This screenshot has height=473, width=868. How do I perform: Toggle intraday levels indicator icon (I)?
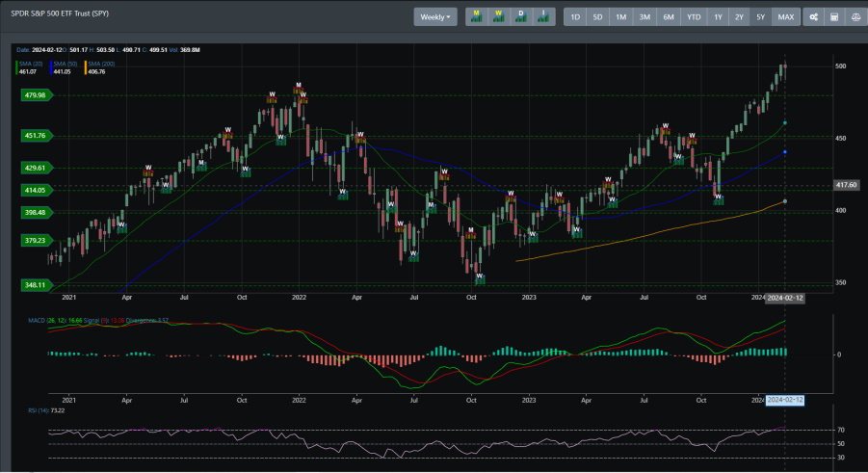[543, 16]
